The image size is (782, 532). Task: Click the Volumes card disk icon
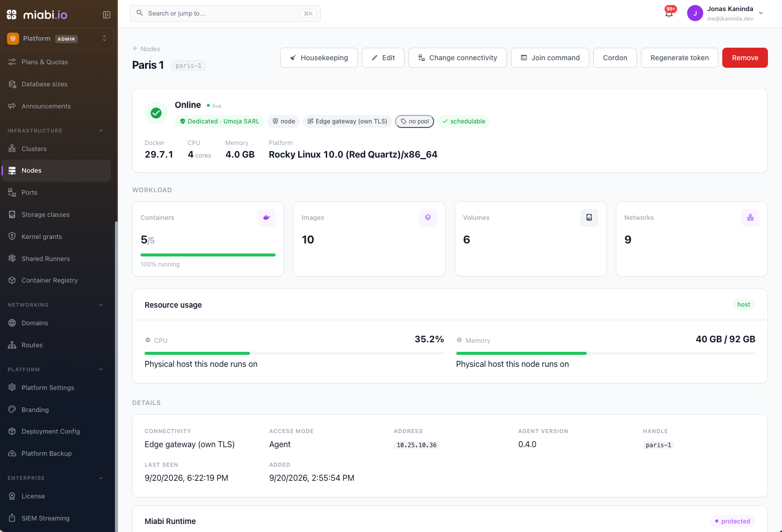(x=589, y=217)
